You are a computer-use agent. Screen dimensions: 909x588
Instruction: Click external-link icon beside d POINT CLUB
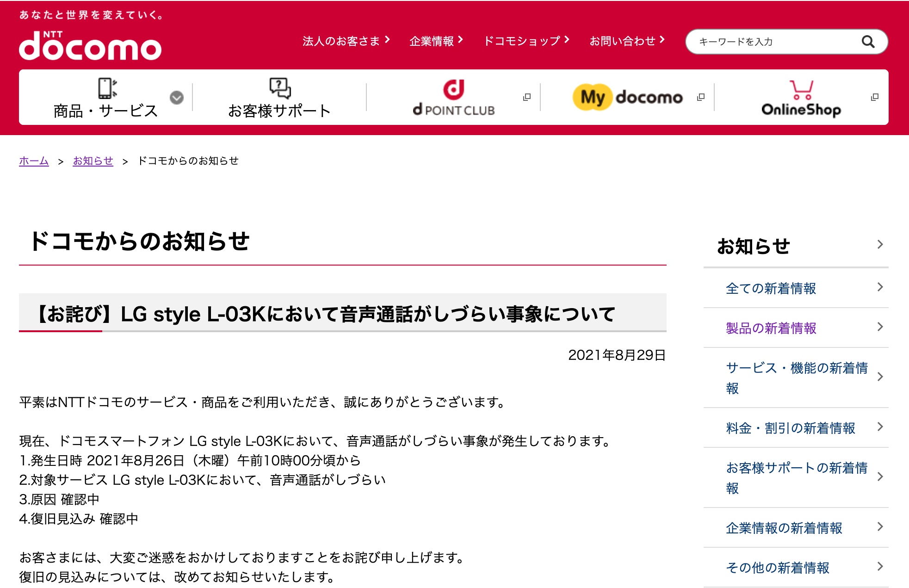coord(526,97)
